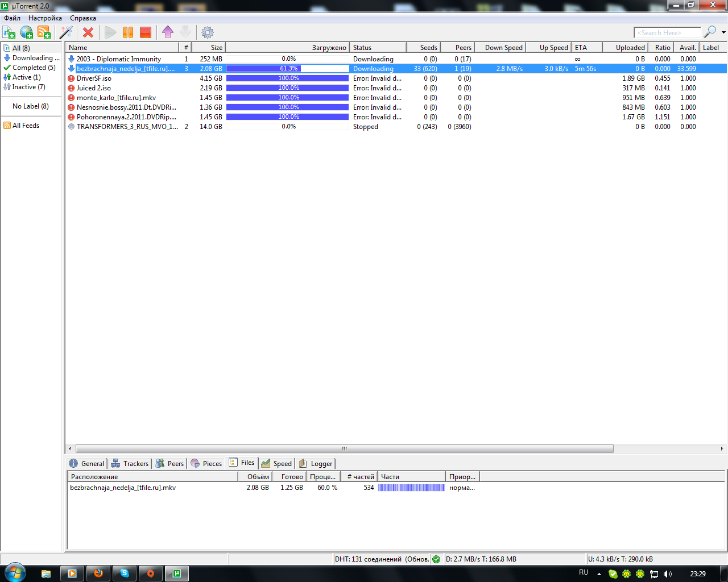Sort torrents by the Ratio column
The height and width of the screenshot is (582, 728).
(661, 48)
